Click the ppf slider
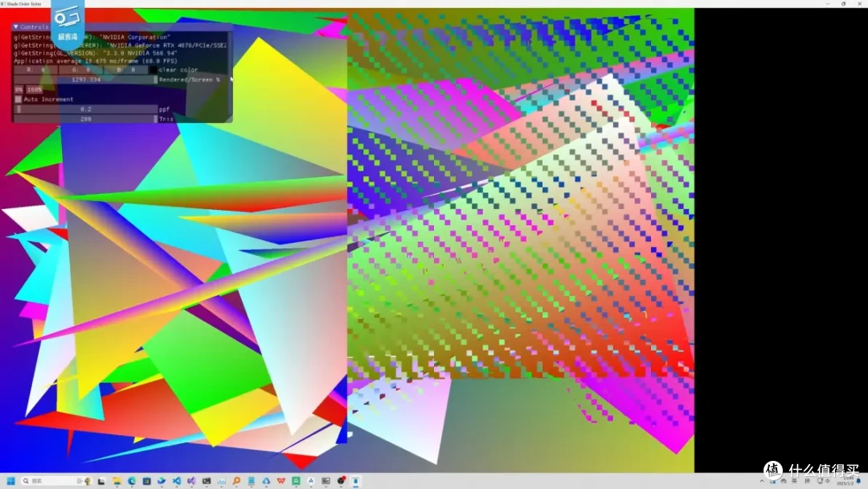Image resolution: width=868 pixels, height=489 pixels. [x=86, y=109]
